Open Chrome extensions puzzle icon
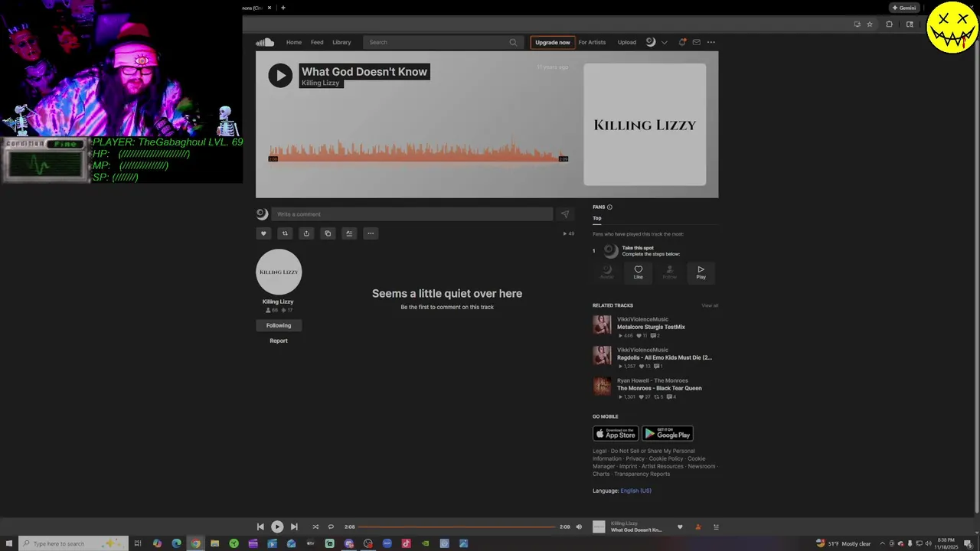The image size is (980, 551). (x=889, y=24)
